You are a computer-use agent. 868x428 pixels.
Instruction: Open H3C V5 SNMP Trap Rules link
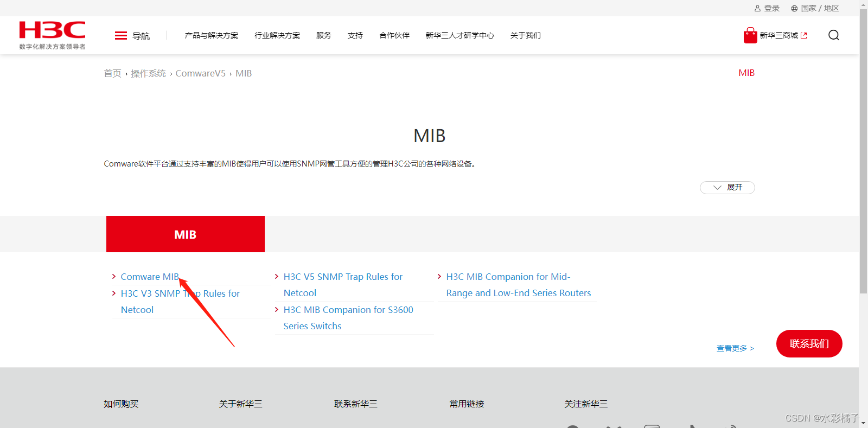[343, 285]
